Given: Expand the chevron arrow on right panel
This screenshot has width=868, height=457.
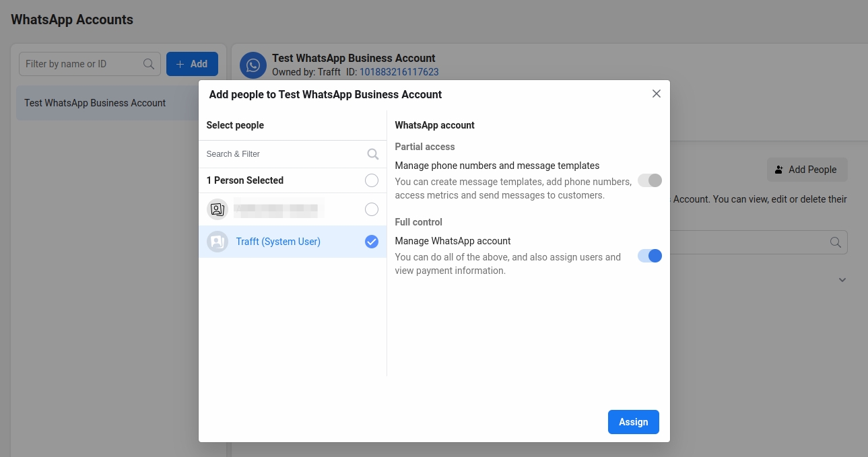Looking at the screenshot, I should coord(842,280).
